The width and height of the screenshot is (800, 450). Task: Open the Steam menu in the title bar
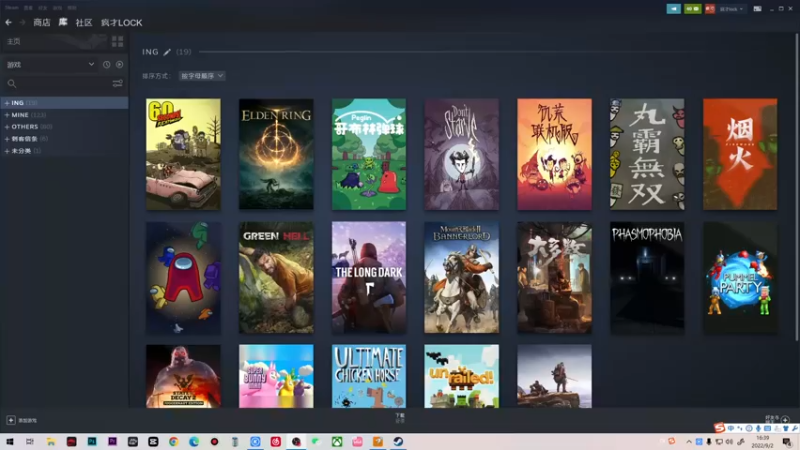[x=12, y=8]
